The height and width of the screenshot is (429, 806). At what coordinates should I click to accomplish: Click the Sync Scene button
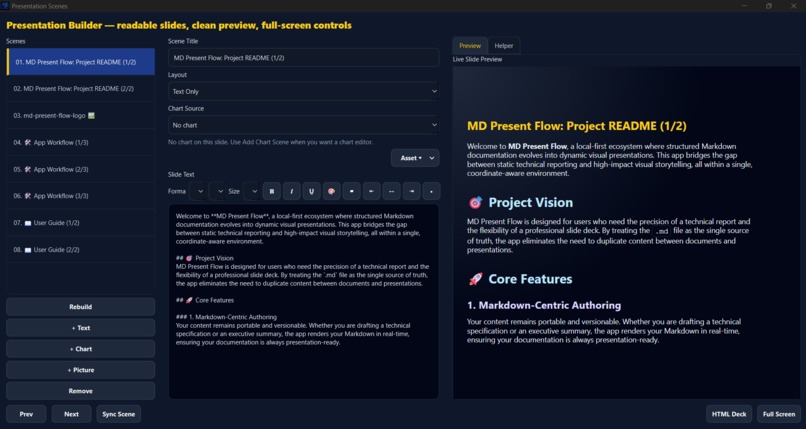point(119,414)
